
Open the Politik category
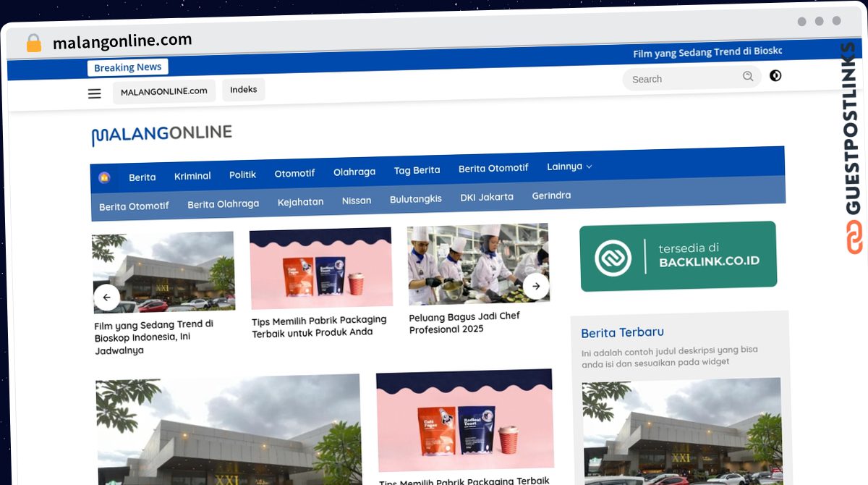click(x=243, y=174)
